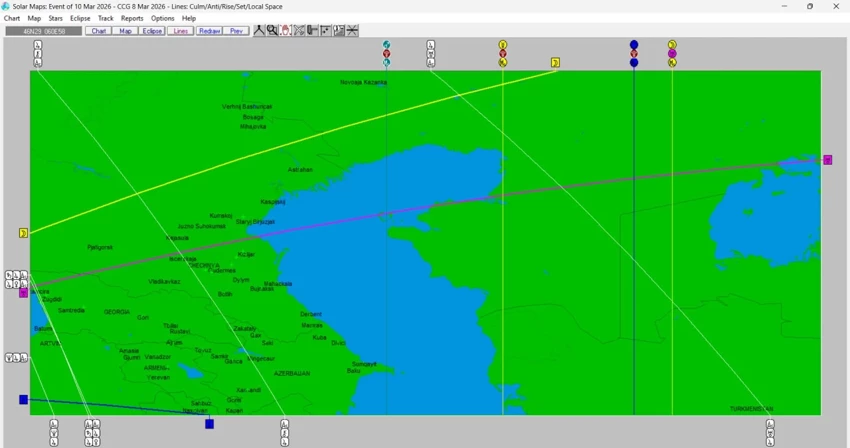Open the Stars menu

55,18
